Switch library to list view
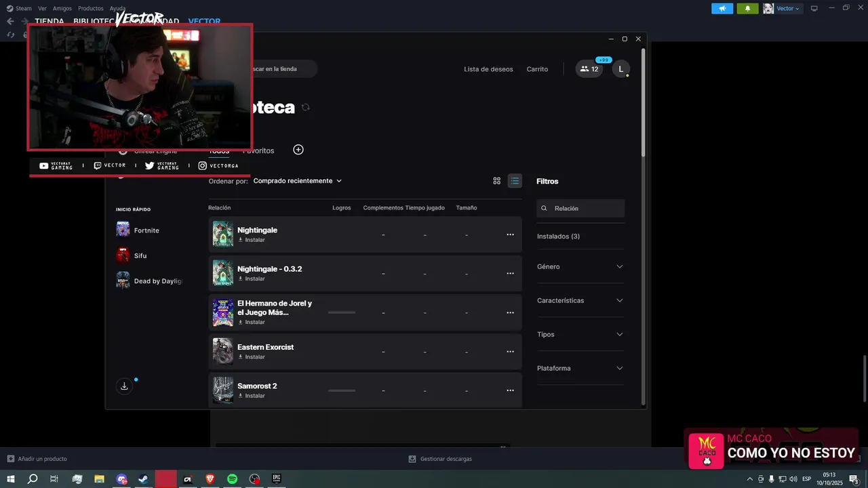The image size is (868, 488). point(515,181)
